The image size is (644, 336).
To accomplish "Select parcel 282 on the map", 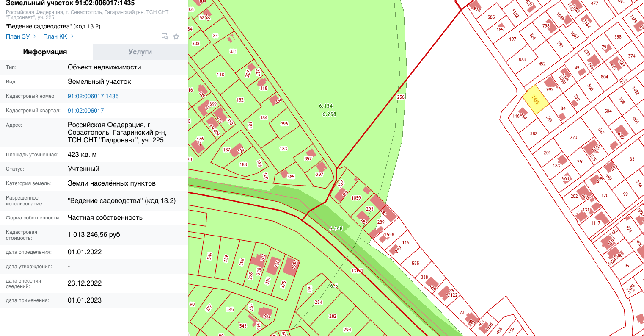I will pos(333,316).
